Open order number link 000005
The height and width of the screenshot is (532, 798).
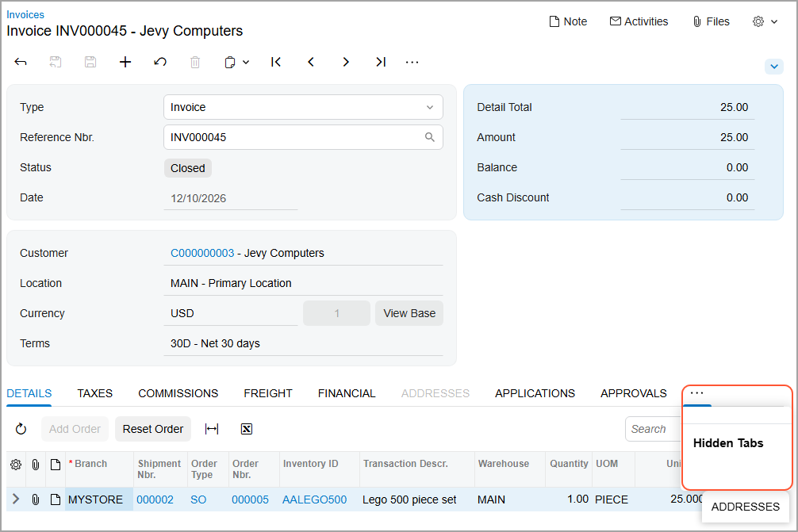click(250, 500)
